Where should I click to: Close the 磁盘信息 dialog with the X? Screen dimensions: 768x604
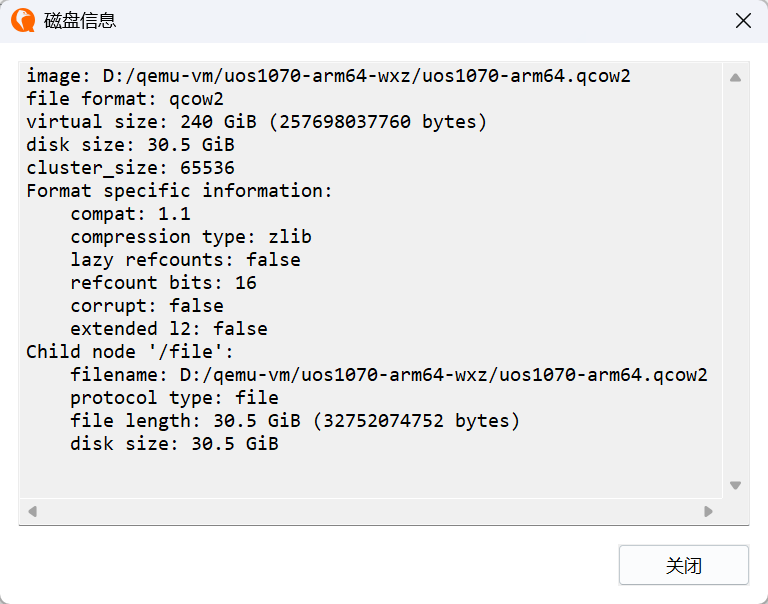(743, 21)
